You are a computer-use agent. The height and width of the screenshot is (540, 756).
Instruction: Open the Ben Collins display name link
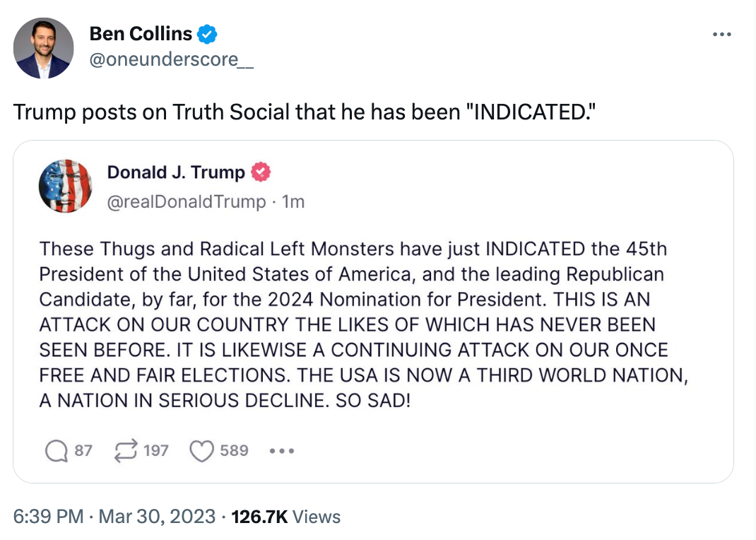[x=141, y=33]
